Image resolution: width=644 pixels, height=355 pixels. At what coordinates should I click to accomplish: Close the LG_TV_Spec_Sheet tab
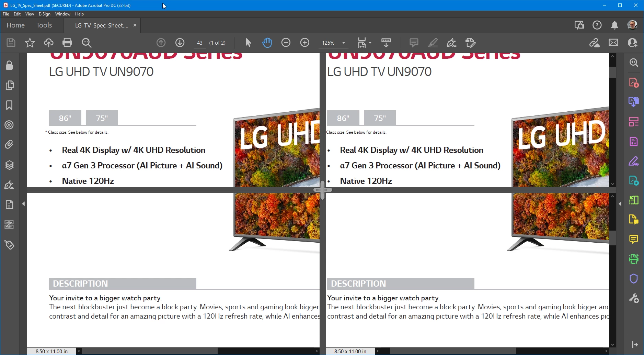point(135,25)
